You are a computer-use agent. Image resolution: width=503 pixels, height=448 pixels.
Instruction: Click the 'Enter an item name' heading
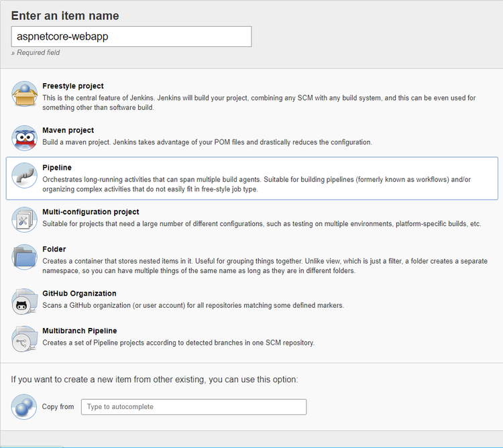tap(65, 15)
